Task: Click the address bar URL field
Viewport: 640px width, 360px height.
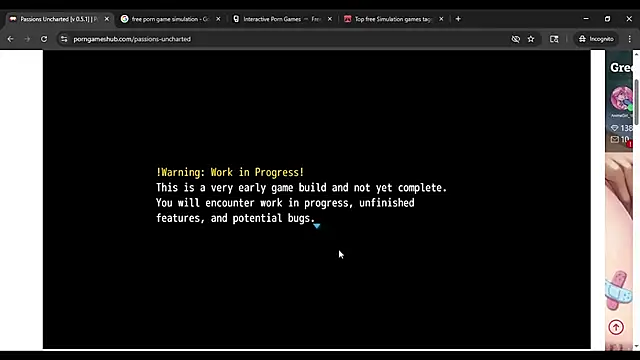Action: point(286,39)
